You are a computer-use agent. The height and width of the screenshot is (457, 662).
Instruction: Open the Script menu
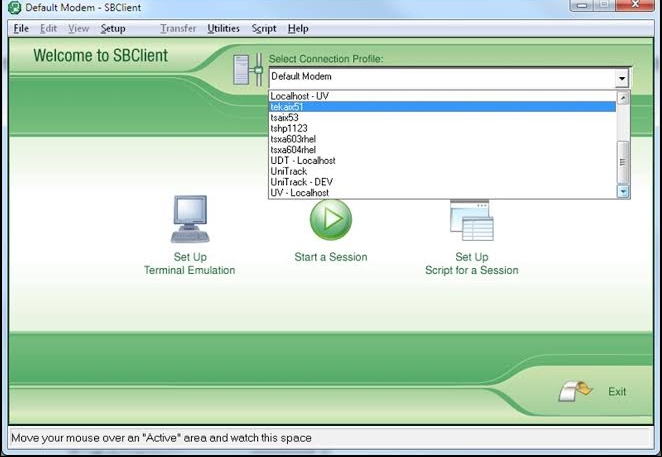[264, 29]
